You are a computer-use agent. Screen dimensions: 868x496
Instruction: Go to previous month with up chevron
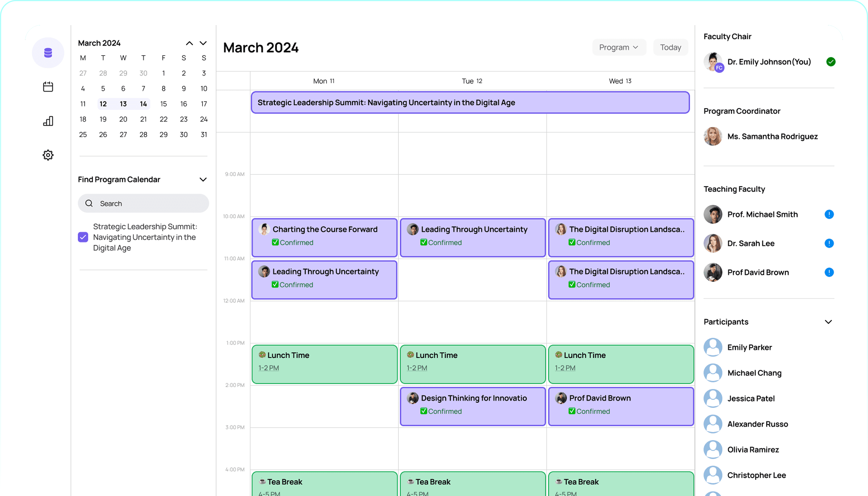tap(189, 43)
